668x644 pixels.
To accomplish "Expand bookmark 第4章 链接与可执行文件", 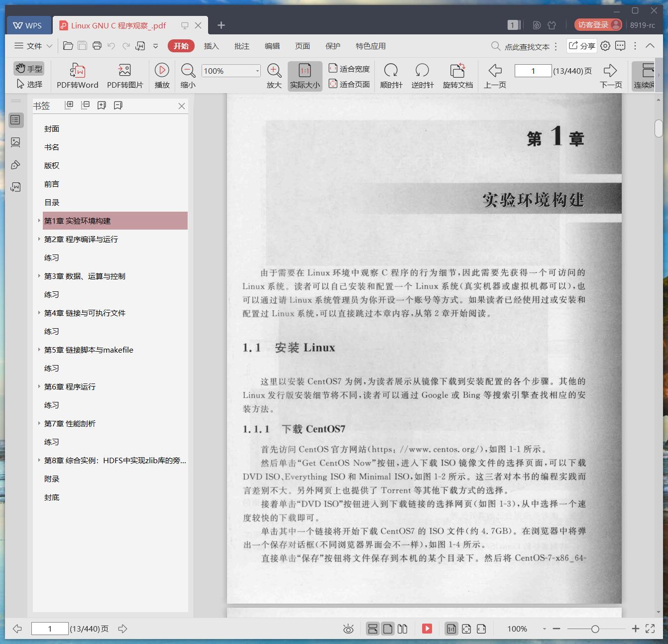I will [39, 312].
